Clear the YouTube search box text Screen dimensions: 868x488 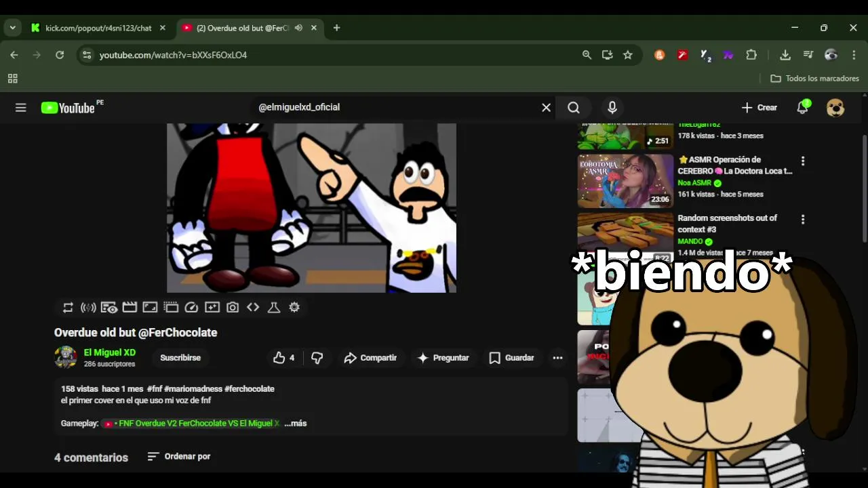pyautogui.click(x=546, y=107)
